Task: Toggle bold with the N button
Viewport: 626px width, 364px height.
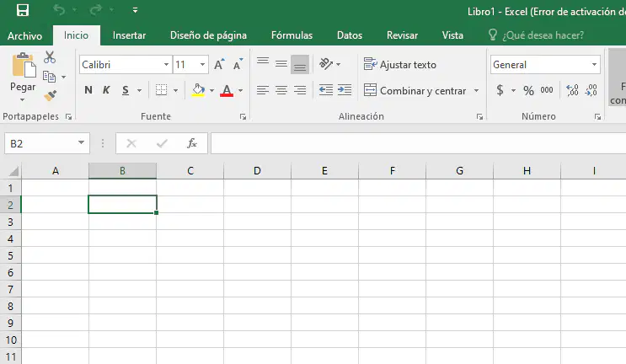Action: [x=88, y=91]
